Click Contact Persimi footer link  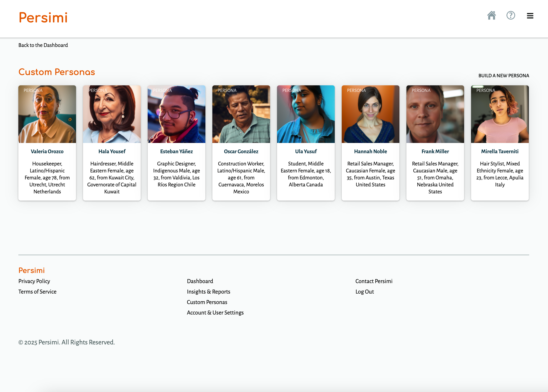(x=374, y=281)
